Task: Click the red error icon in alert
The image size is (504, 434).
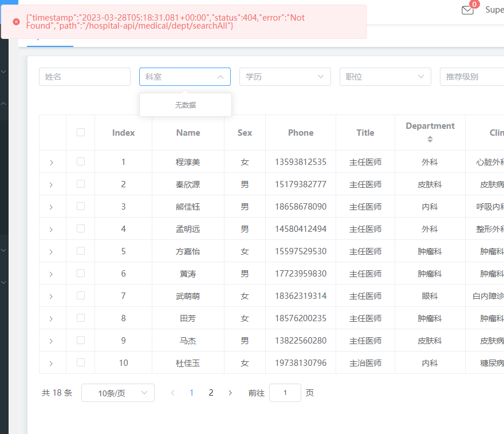Action: (16, 22)
